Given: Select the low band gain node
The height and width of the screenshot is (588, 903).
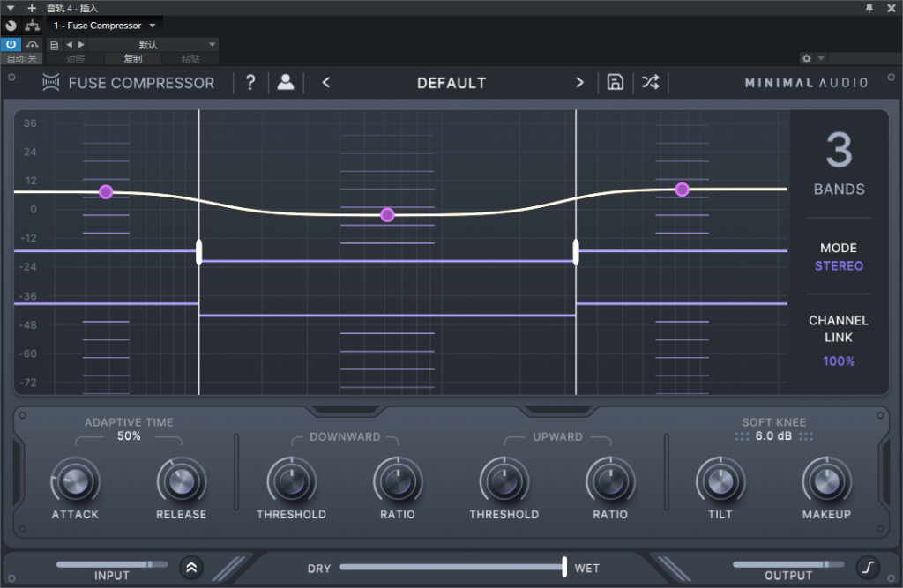Looking at the screenshot, I should click(106, 192).
